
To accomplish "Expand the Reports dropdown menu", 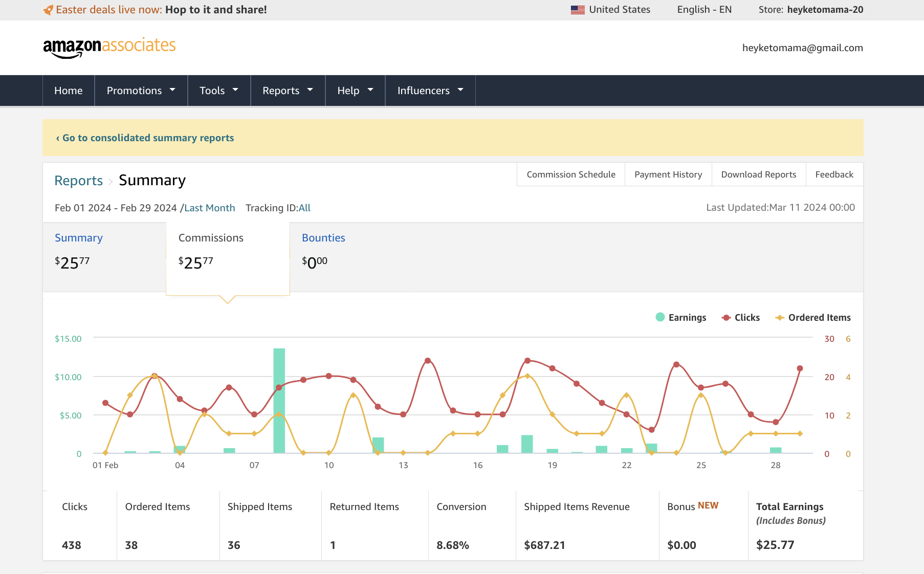I will tap(288, 91).
